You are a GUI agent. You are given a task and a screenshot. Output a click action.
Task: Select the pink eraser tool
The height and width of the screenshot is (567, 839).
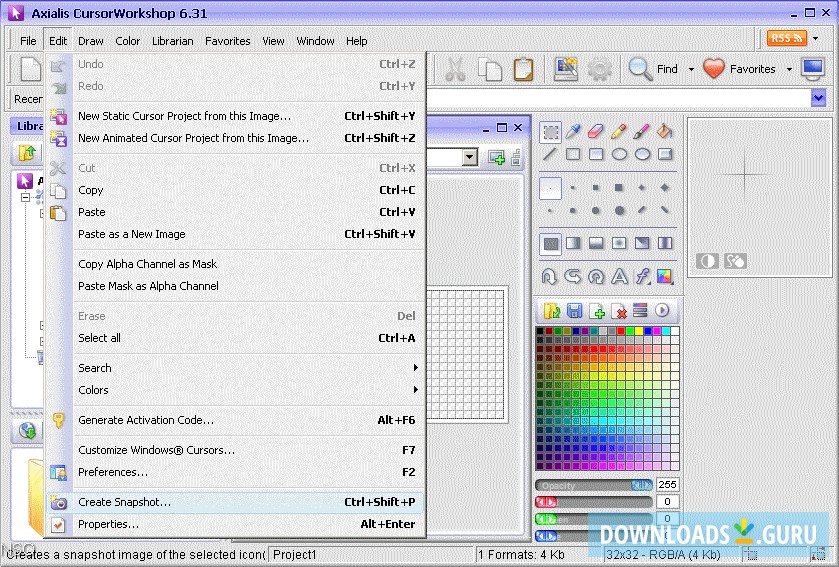click(596, 132)
